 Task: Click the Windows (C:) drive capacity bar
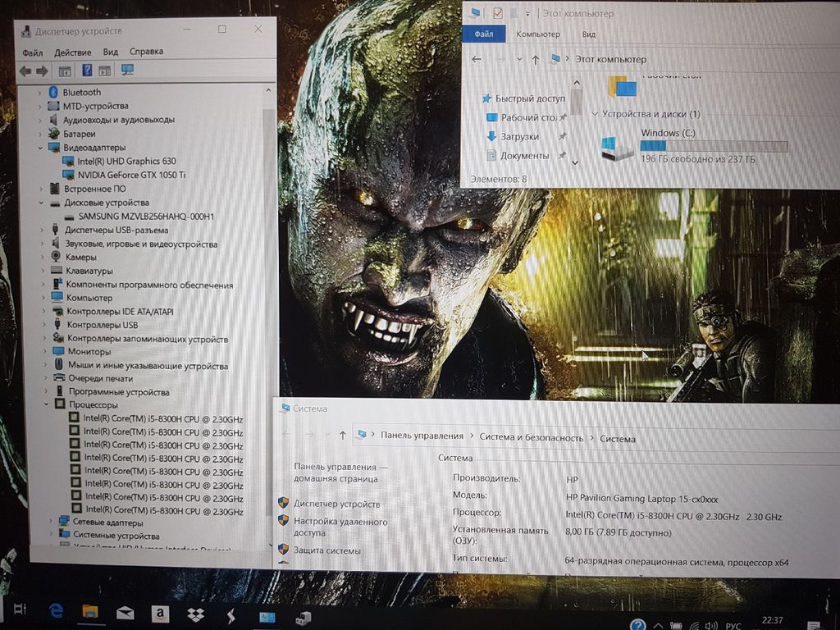pyautogui.click(x=714, y=146)
